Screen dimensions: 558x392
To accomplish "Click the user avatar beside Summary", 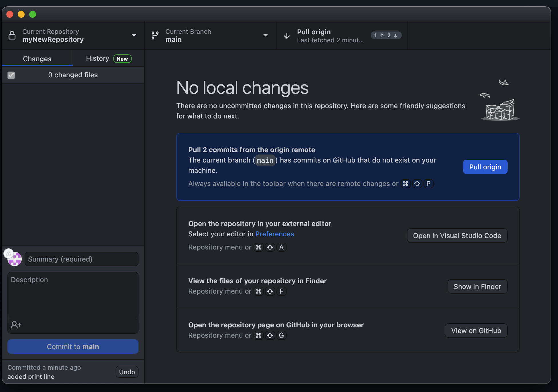I will [15, 259].
